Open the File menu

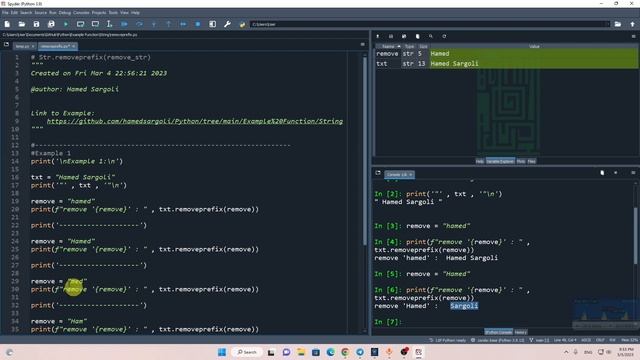[x=5, y=13]
